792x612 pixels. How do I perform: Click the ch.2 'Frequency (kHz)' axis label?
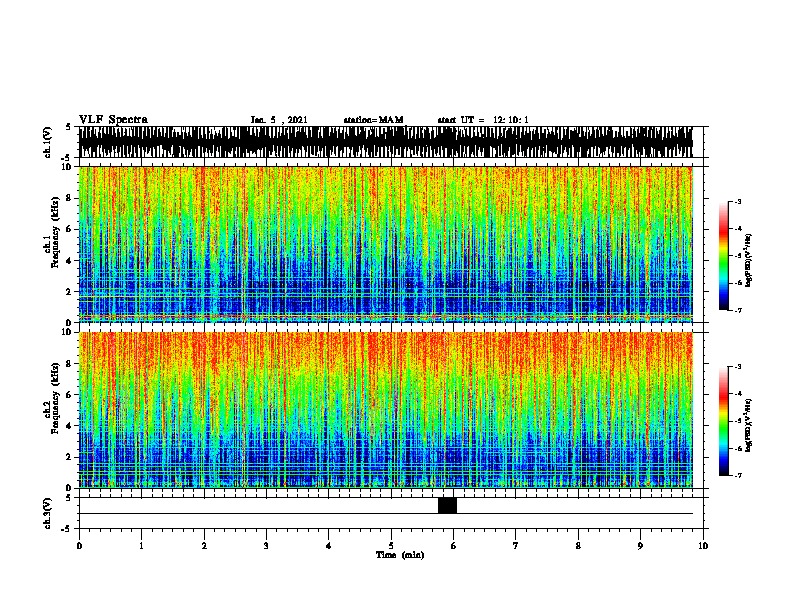(55, 398)
